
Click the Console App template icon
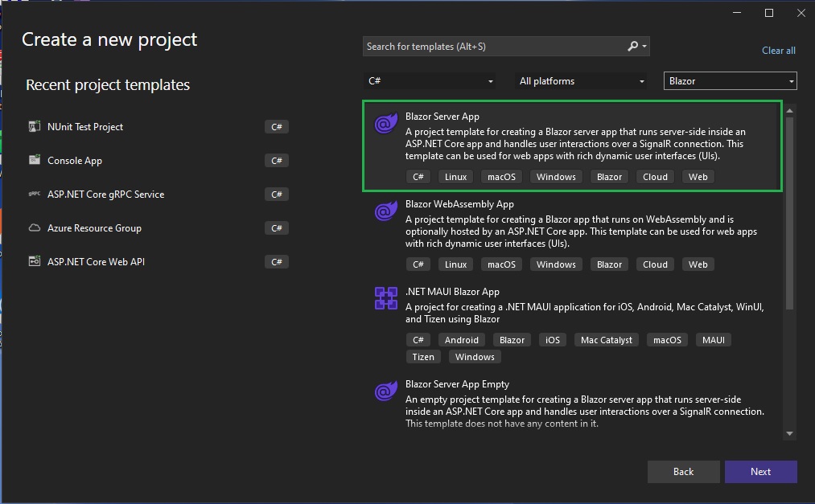(x=35, y=160)
